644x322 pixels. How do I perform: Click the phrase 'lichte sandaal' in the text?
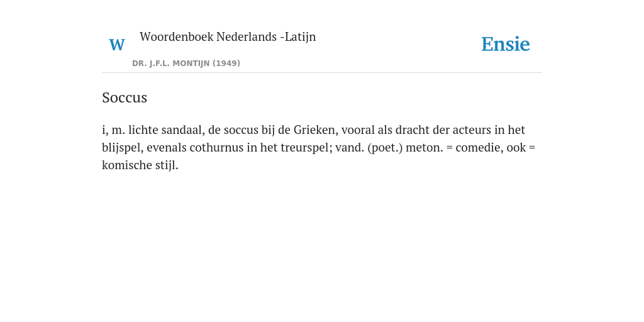pyautogui.click(x=166, y=130)
